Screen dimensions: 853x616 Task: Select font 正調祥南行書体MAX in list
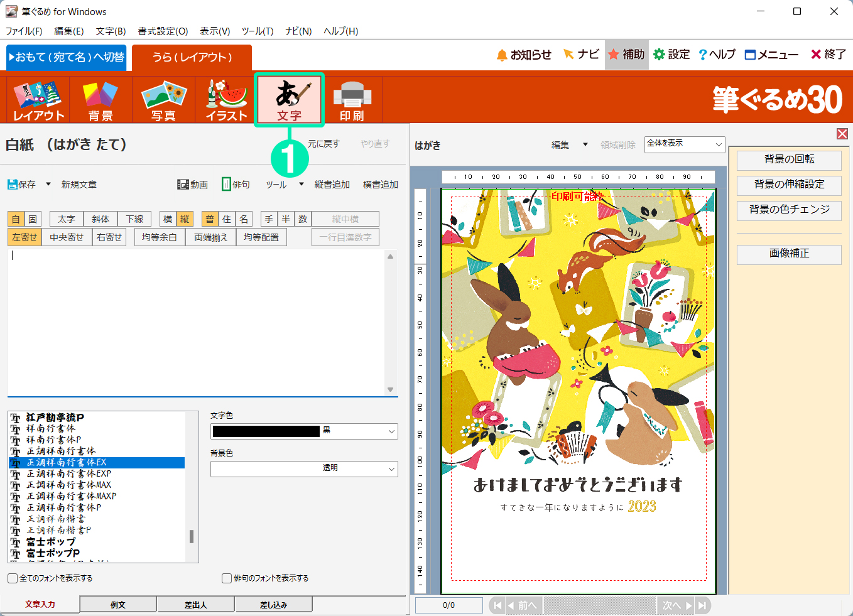tap(69, 485)
